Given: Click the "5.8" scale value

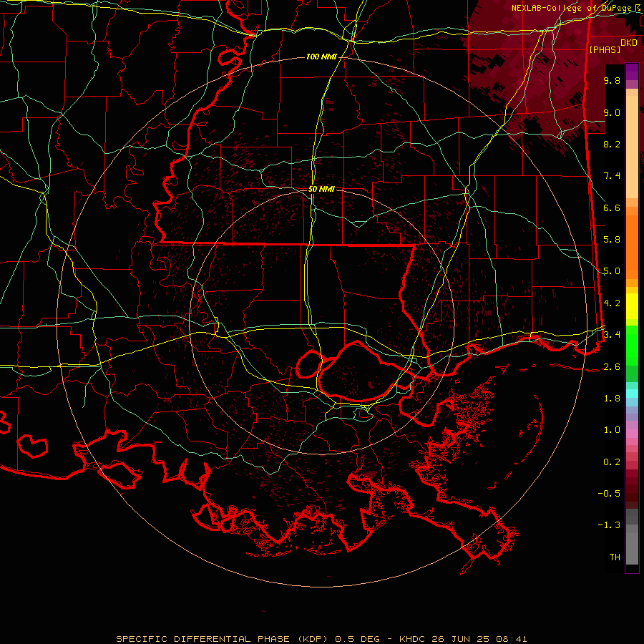Looking at the screenshot, I should (x=612, y=240).
